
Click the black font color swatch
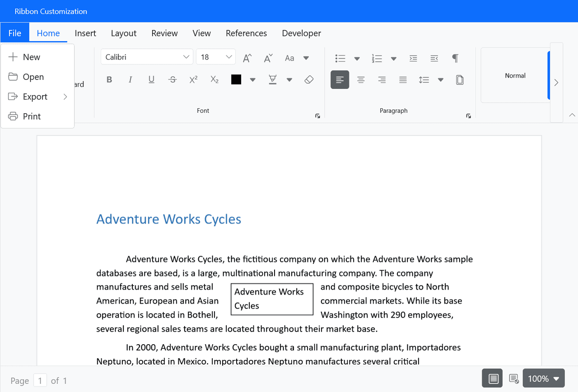(x=236, y=80)
